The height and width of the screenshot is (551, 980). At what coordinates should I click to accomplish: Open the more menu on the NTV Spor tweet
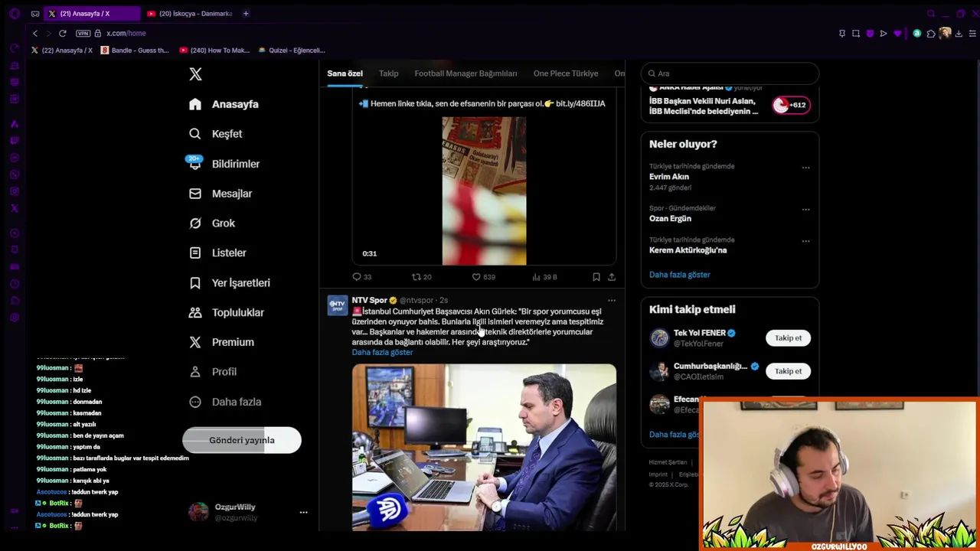point(611,301)
